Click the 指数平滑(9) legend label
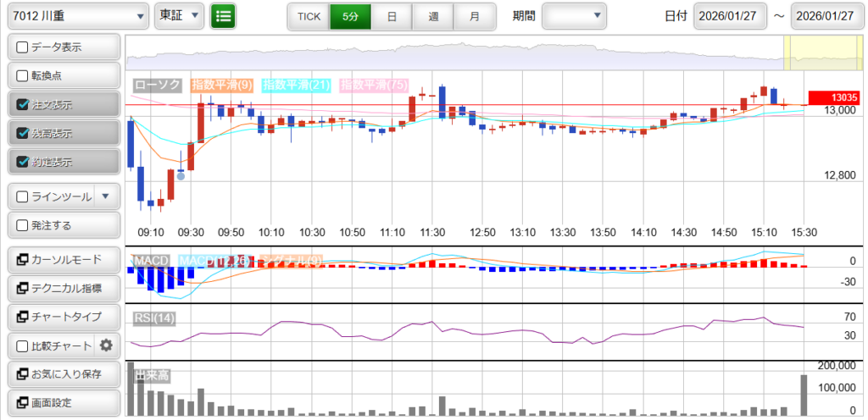 (x=222, y=85)
